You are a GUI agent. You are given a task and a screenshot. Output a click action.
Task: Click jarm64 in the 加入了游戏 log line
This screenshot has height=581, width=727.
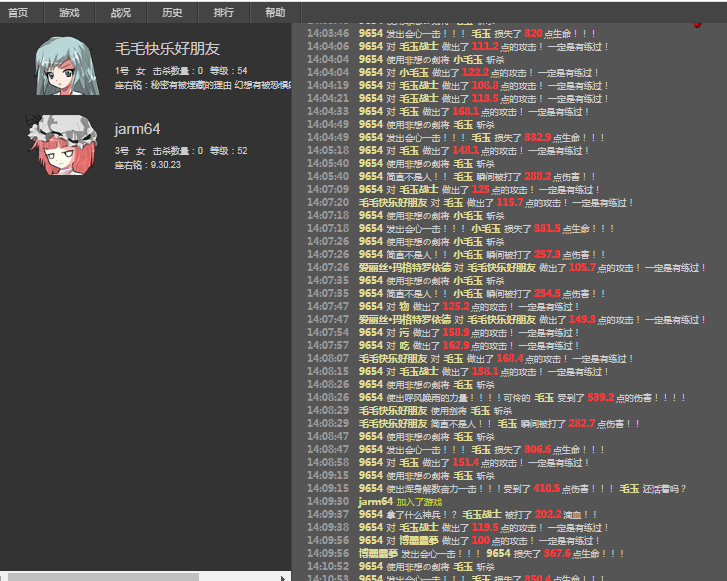(x=375, y=501)
